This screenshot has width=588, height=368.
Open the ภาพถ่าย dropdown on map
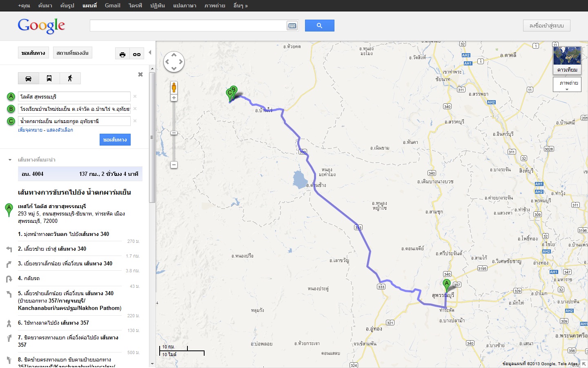click(567, 85)
